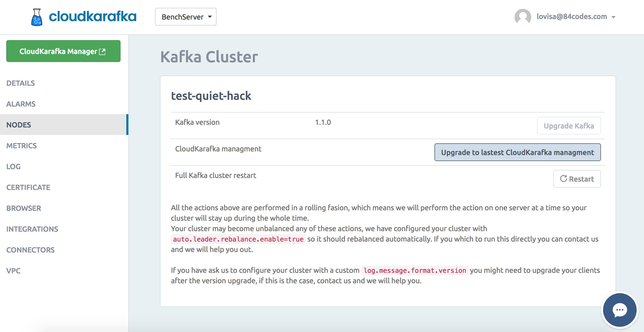Click the cloudkarafka brand name link
Viewport: 644px width, 332px height.
click(93, 16)
